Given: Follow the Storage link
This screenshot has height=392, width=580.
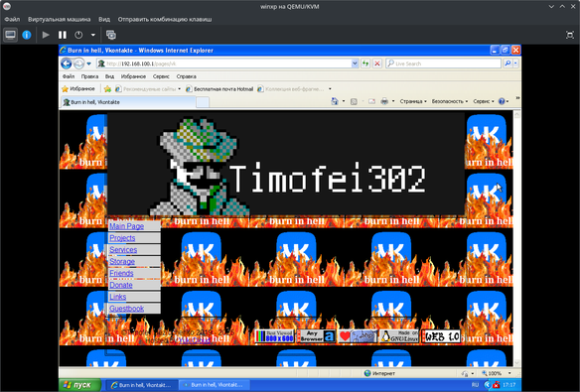Looking at the screenshot, I should (122, 262).
